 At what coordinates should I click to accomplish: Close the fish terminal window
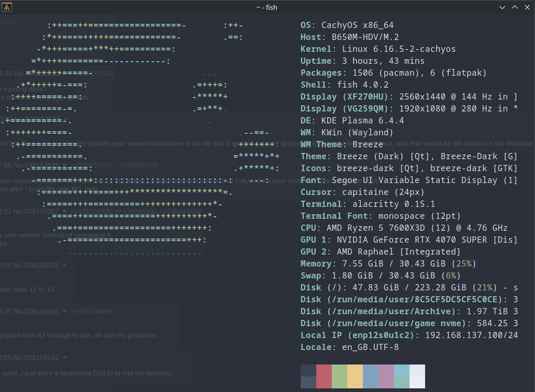pos(527,7)
